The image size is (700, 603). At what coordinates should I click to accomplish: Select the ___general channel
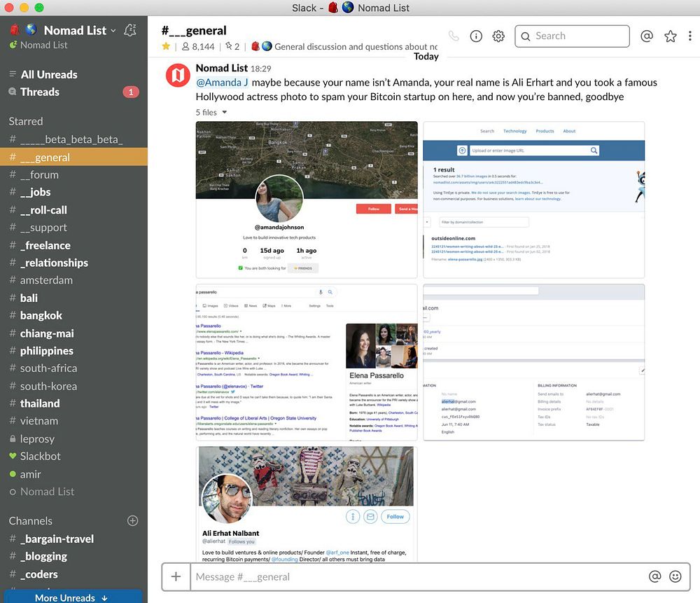(x=73, y=157)
